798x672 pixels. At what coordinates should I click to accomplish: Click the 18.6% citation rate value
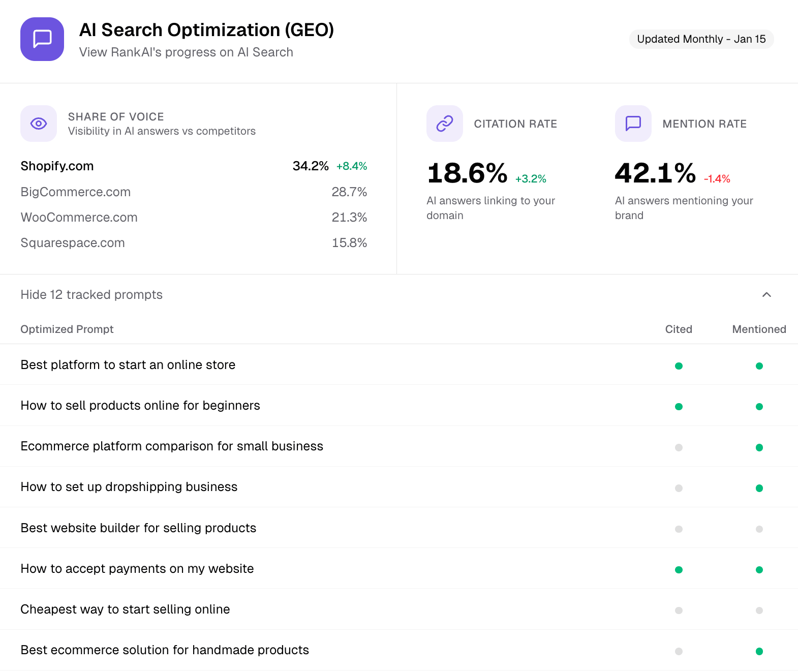467,173
